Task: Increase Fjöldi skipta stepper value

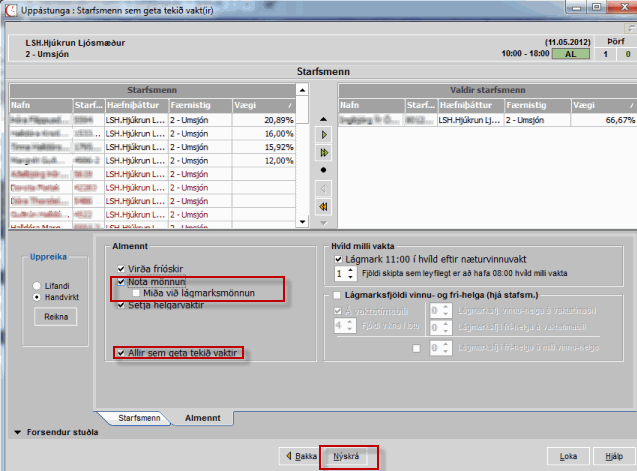Action: 351,269
